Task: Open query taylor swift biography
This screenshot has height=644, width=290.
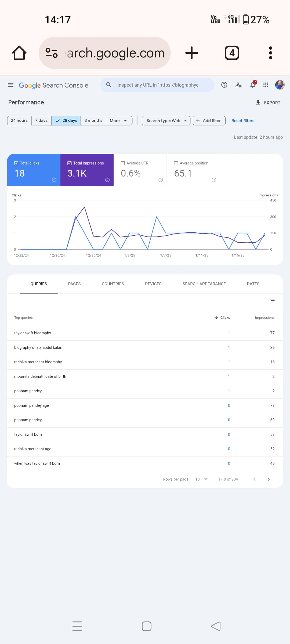Action: (145, 333)
